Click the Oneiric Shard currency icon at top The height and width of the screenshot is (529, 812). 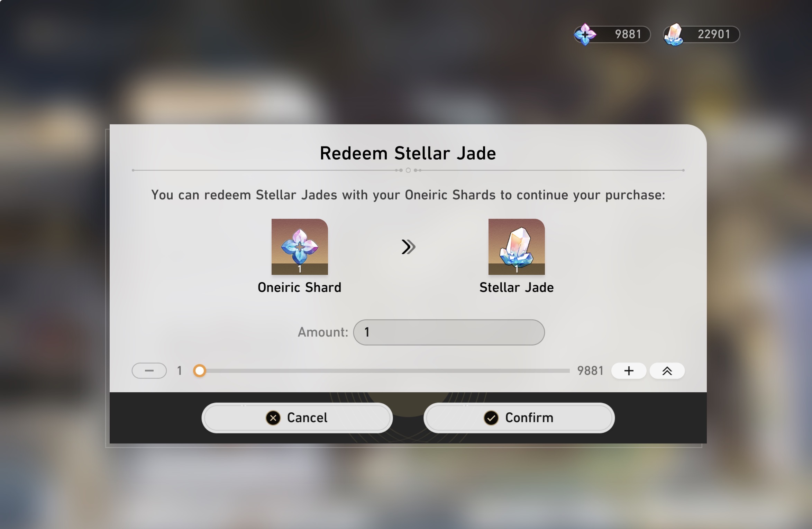tap(585, 34)
